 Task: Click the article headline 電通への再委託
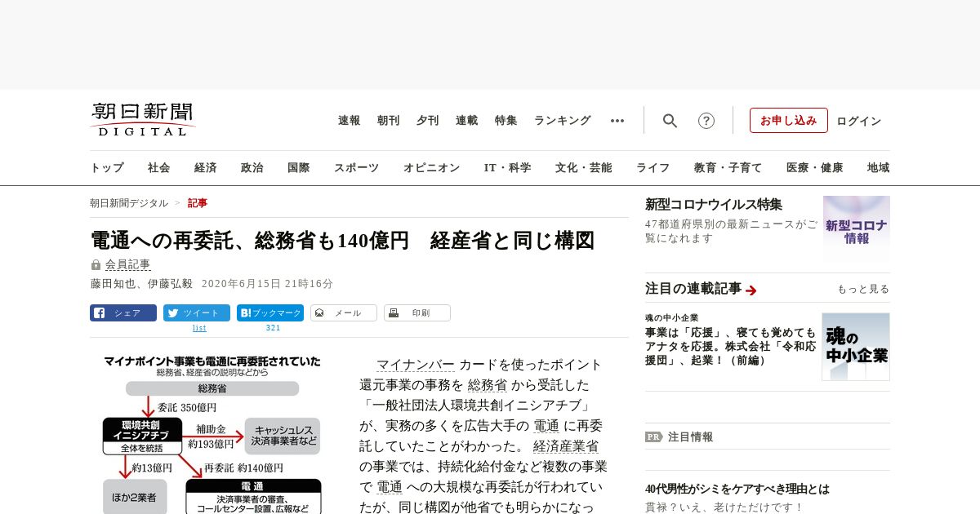tap(342, 240)
